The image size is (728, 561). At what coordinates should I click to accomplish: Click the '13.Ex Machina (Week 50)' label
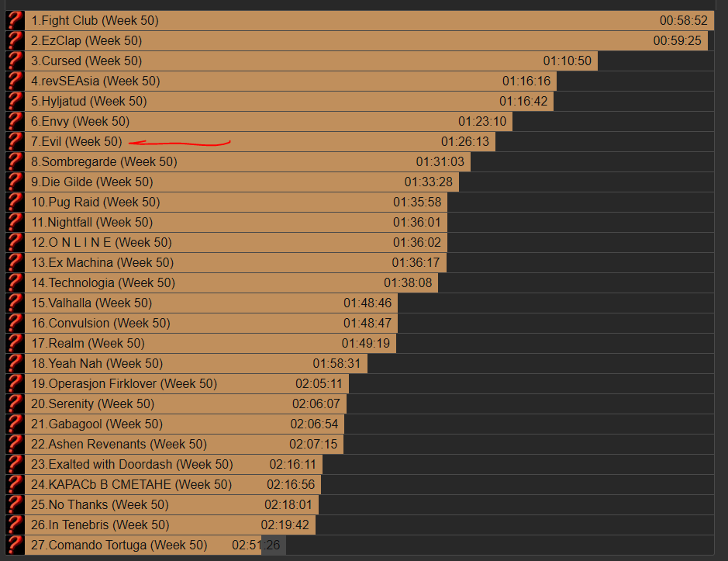point(102,262)
